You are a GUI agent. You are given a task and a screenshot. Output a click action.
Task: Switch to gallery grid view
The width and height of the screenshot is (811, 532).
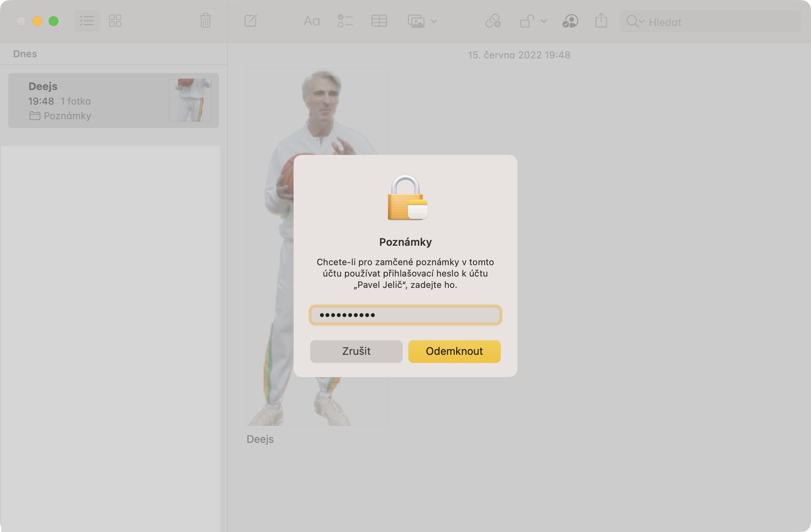click(115, 21)
